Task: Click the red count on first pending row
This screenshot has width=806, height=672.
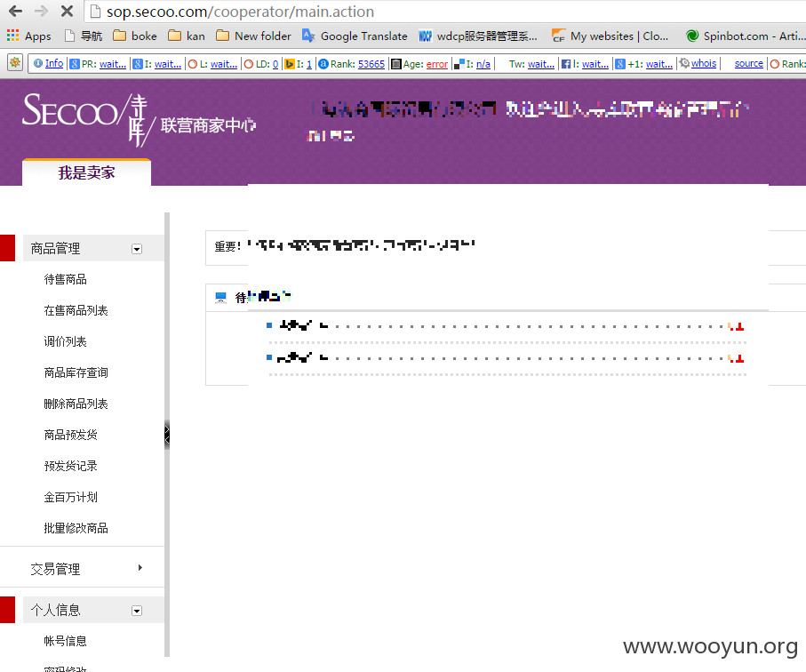Action: point(736,326)
